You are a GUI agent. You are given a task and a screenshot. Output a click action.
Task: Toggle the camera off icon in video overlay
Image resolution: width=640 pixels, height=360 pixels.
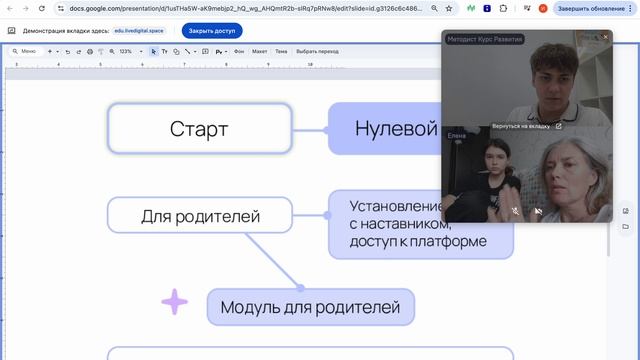[538, 211]
